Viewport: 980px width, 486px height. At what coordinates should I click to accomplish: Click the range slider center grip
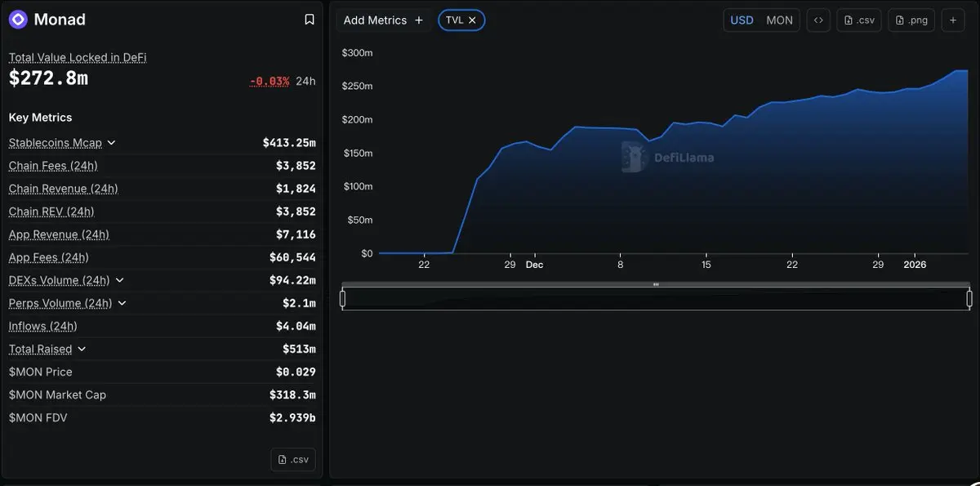656,284
